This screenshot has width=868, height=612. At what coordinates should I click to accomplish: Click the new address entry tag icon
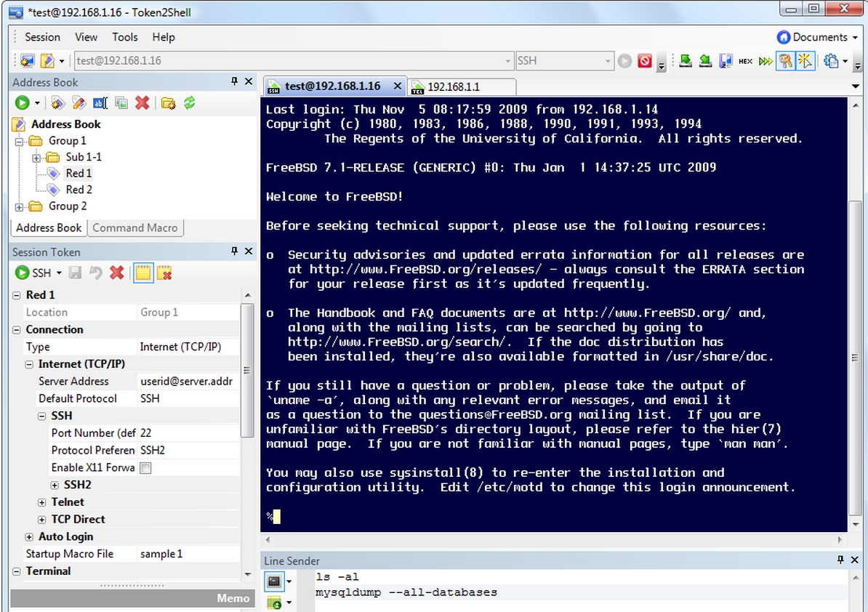(57, 103)
